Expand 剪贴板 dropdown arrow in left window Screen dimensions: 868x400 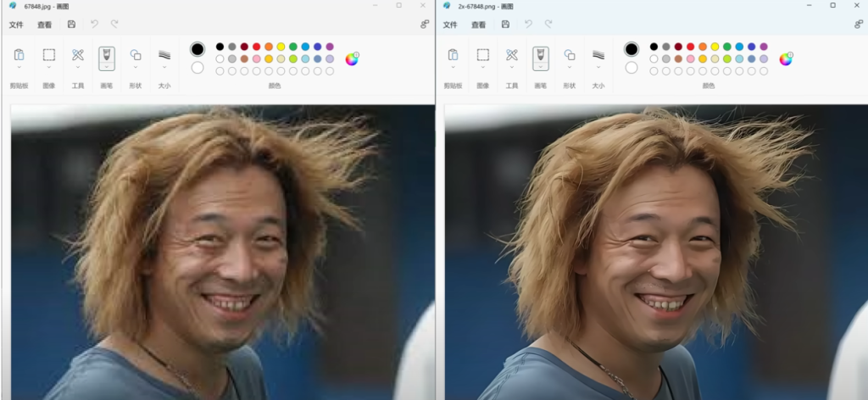tap(19, 67)
